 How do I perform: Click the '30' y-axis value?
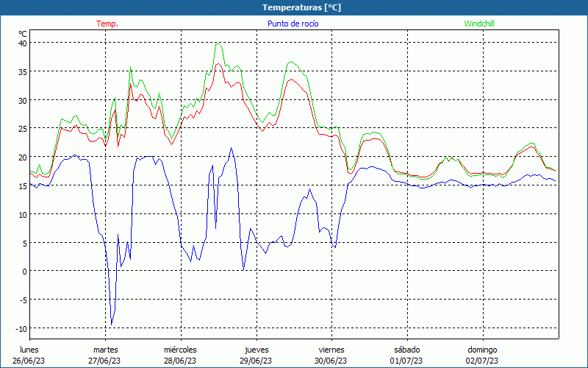(23, 100)
